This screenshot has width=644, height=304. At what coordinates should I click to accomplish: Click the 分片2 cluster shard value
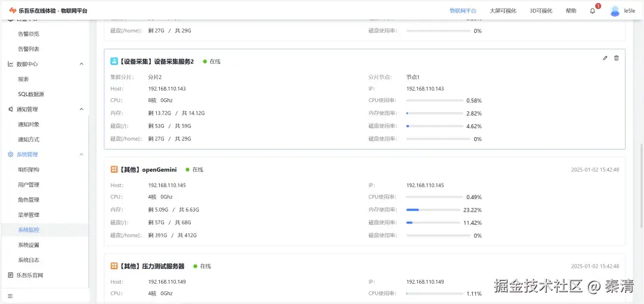click(155, 77)
